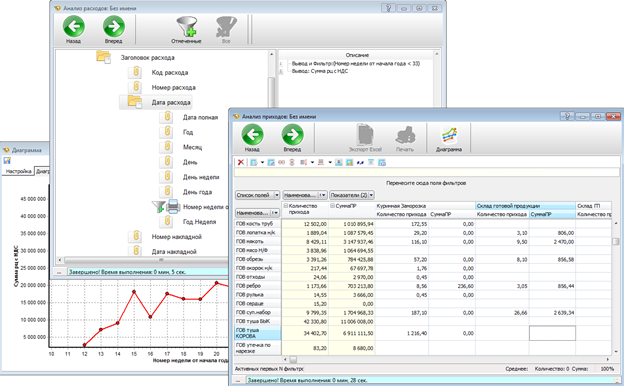Select Год Неделя tree item
Image resolution: width=624 pixels, height=386 pixels.
coord(200,222)
